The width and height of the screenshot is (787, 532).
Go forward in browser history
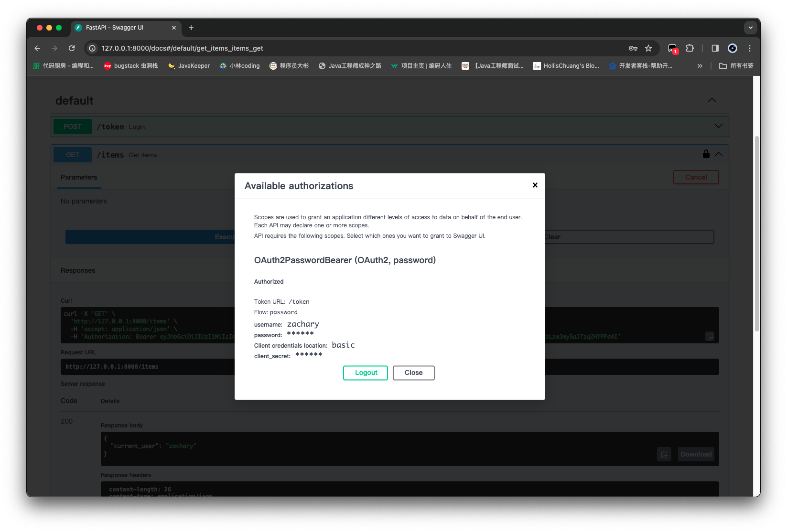(x=54, y=48)
